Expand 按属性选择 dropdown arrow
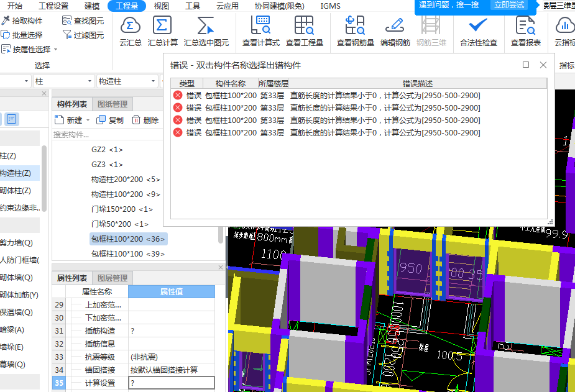 click(x=56, y=49)
